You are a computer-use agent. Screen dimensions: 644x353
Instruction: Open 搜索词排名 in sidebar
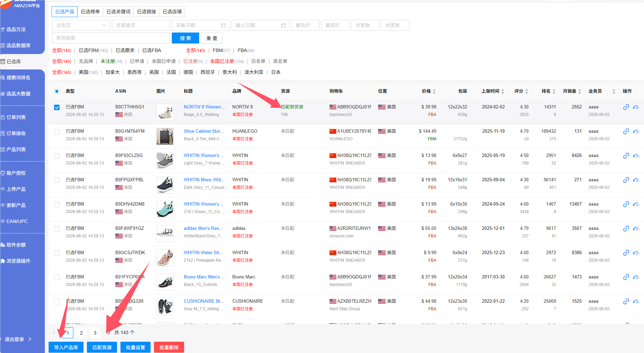click(18, 78)
